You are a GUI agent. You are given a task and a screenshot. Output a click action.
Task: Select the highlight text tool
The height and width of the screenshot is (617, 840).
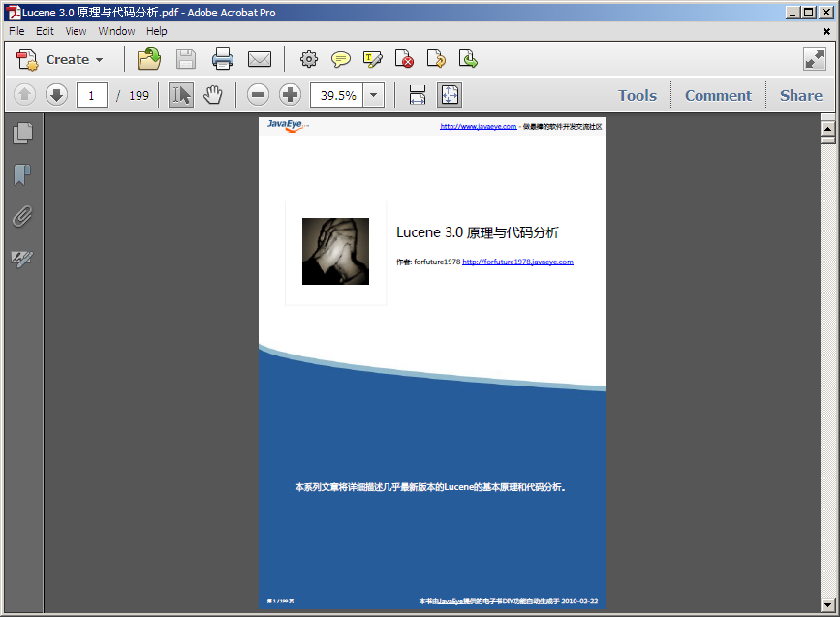tap(372, 59)
